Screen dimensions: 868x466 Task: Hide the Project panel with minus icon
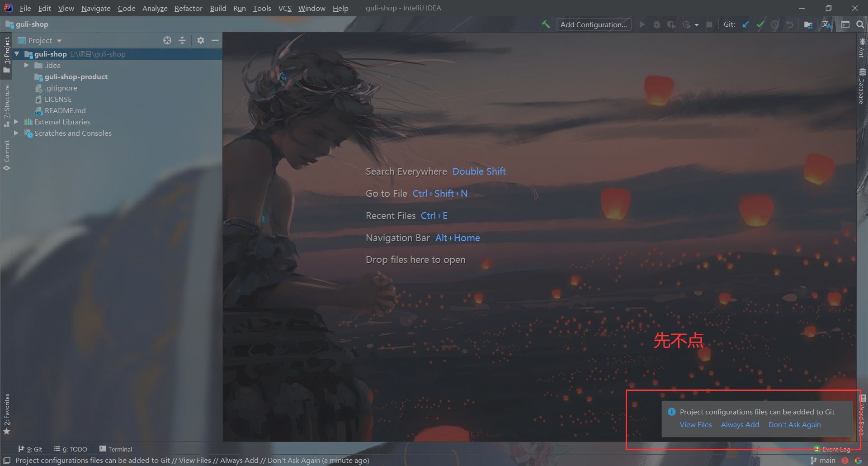pos(215,40)
